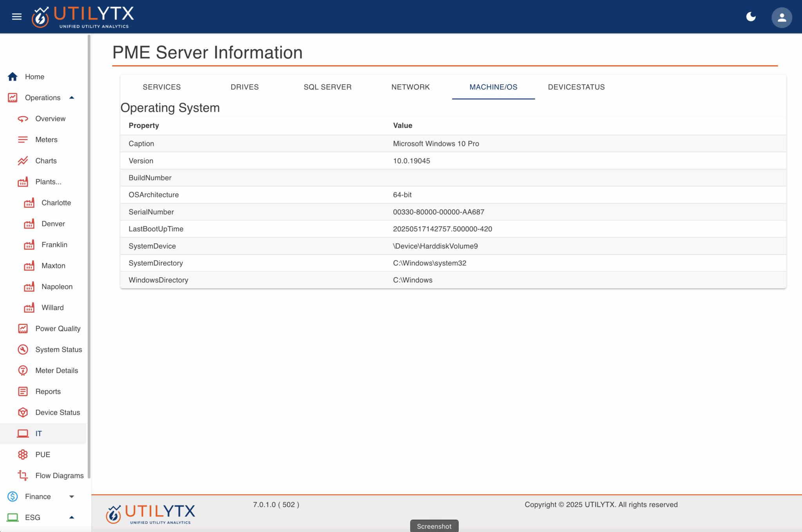Select the MACHINE/OS tab
The image size is (802, 532).
pyautogui.click(x=493, y=87)
